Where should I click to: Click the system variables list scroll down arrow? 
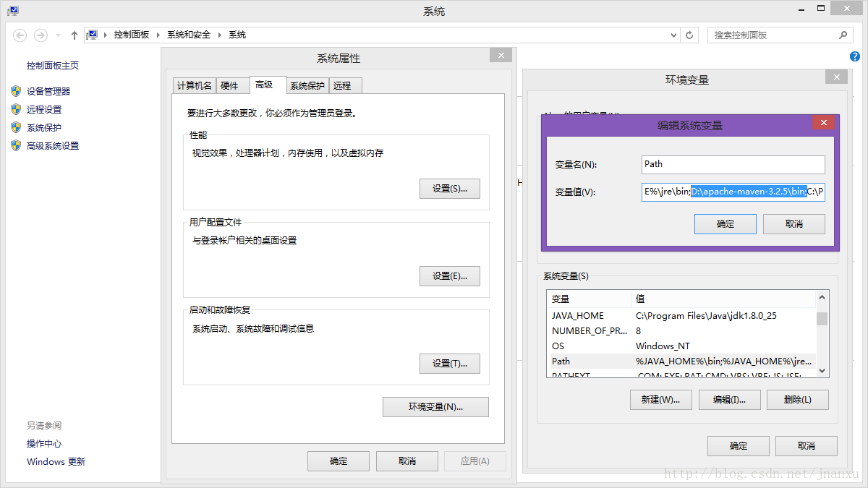(822, 369)
